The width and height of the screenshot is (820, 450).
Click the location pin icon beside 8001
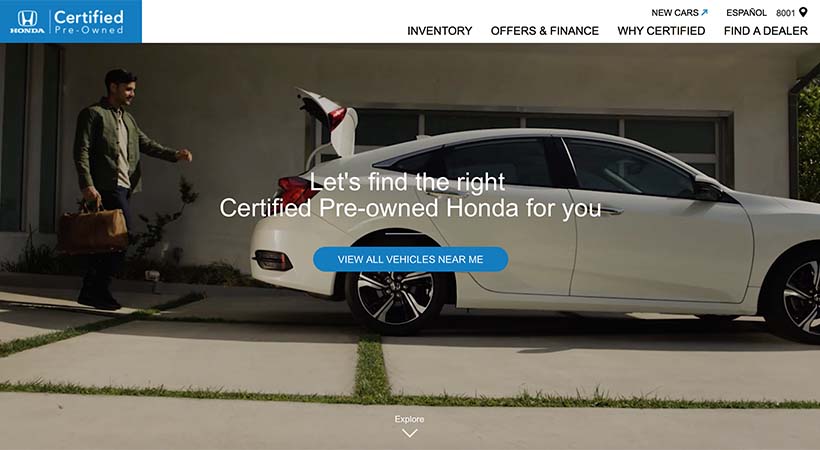point(803,12)
